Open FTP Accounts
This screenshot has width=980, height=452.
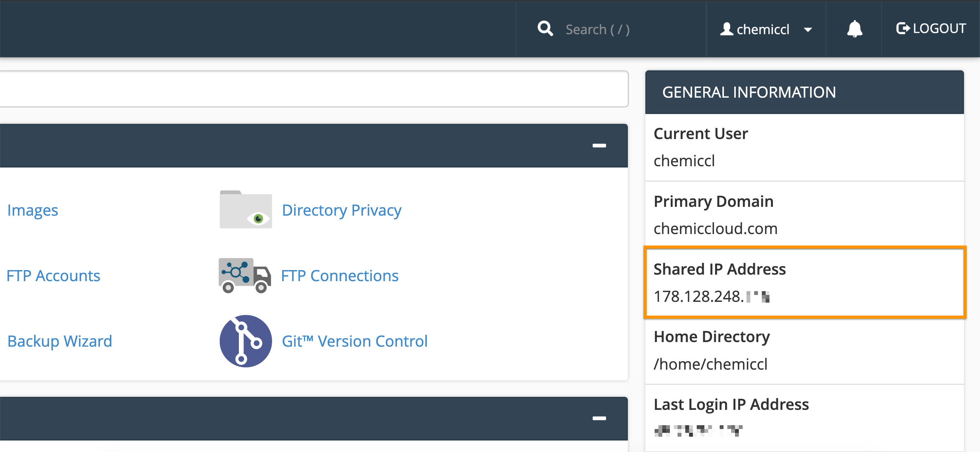click(53, 276)
